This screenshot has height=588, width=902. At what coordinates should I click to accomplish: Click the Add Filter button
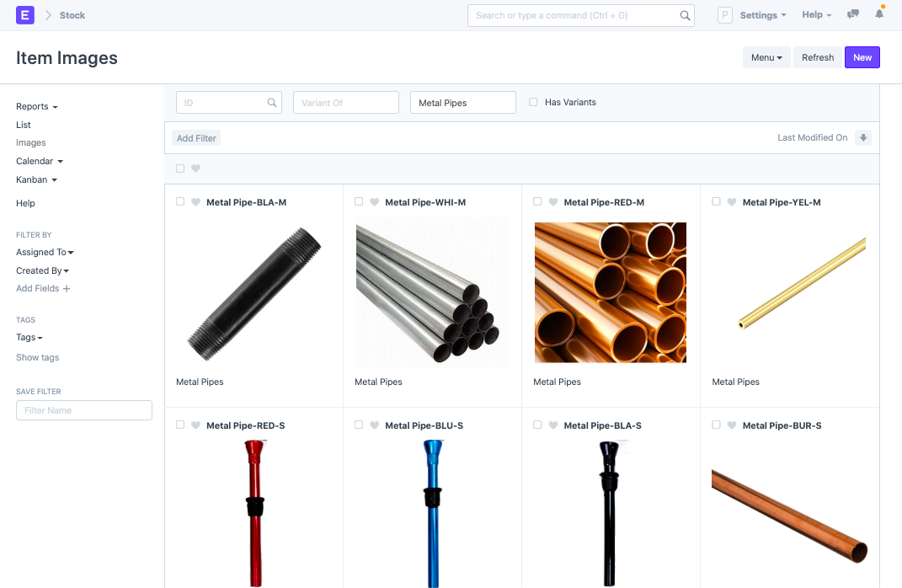click(x=196, y=138)
